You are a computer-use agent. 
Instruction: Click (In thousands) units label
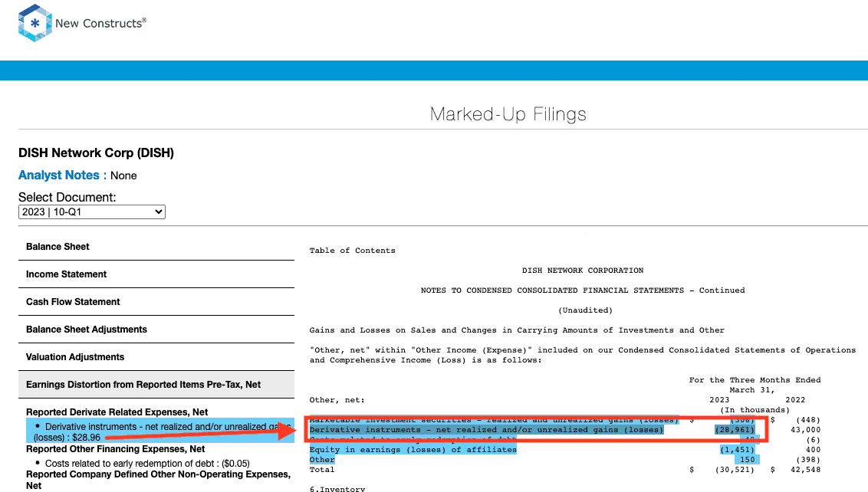pyautogui.click(x=755, y=410)
